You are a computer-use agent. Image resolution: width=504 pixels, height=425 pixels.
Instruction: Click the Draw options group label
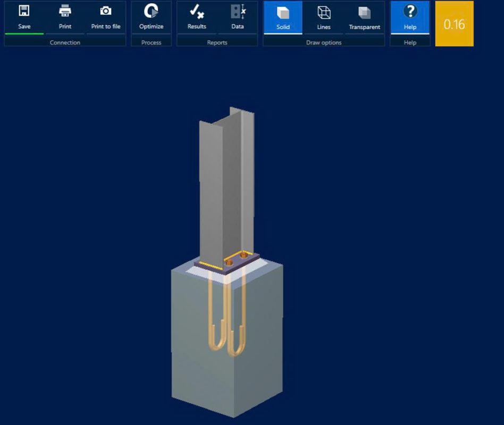(324, 42)
